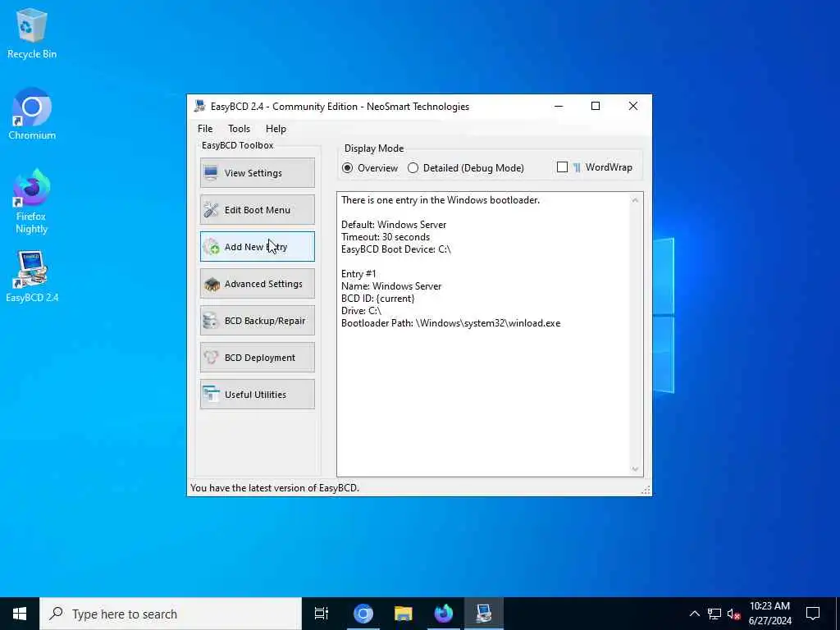Open Useful Utilities

pyautogui.click(x=257, y=395)
